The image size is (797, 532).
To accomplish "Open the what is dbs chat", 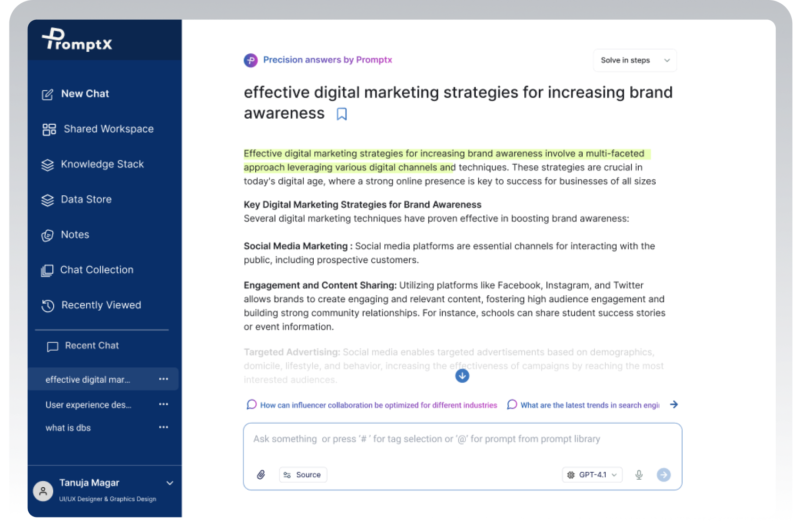I will (68, 427).
